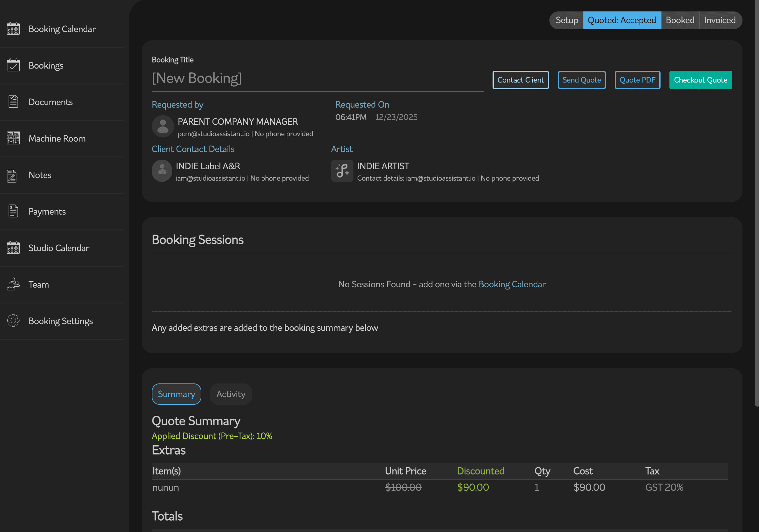Select the Invoiced status step
The width and height of the screenshot is (759, 532).
[x=720, y=20]
